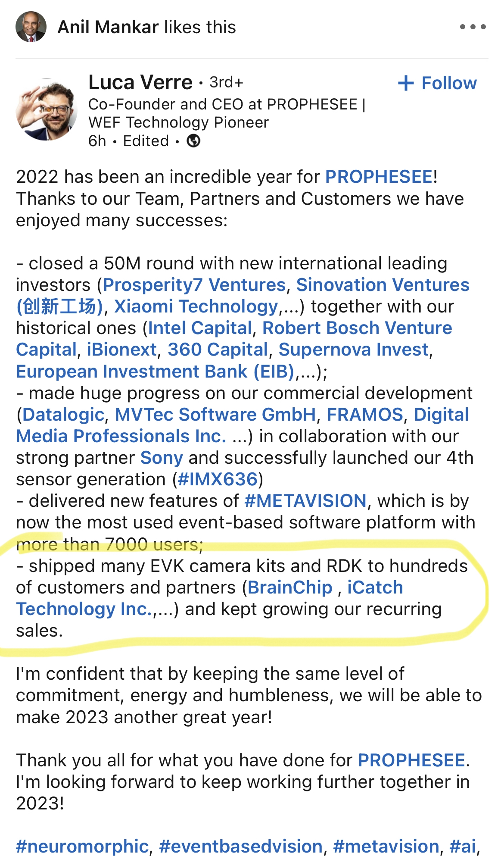Open European Investment Bank (EIB) link
The image size is (504, 856).
click(x=155, y=372)
